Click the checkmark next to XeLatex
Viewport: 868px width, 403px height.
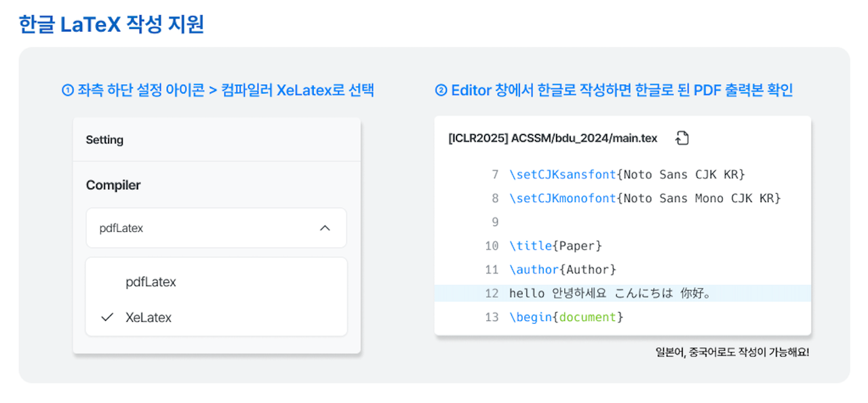tap(106, 318)
